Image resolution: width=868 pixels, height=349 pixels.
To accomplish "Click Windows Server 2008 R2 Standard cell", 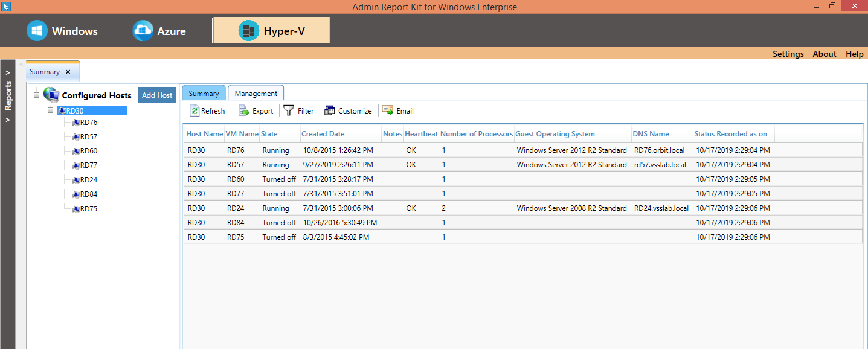I will point(571,208).
